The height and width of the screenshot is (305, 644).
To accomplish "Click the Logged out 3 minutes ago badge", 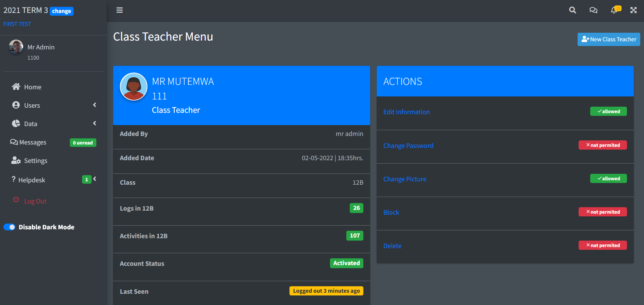I will point(326,291).
